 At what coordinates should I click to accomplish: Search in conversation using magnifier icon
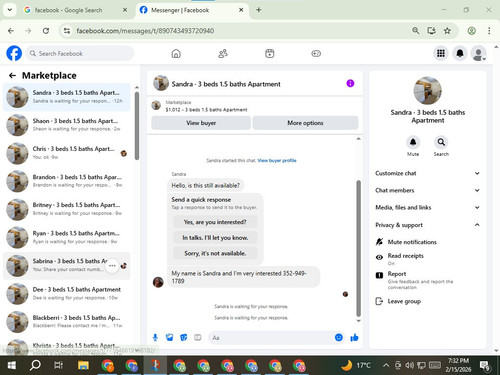pos(441,142)
